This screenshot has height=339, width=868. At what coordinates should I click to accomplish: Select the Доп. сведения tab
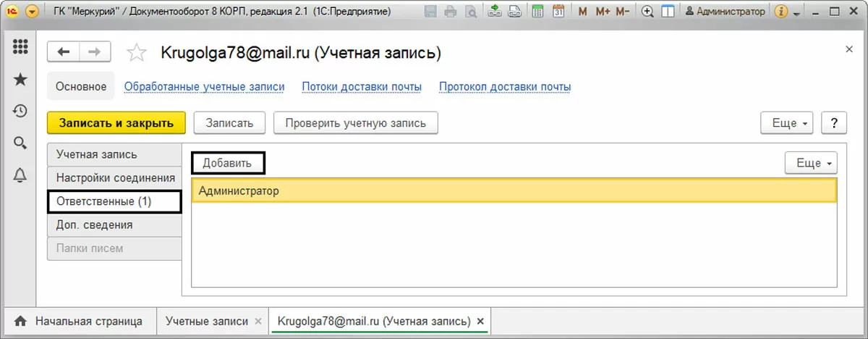point(95,225)
